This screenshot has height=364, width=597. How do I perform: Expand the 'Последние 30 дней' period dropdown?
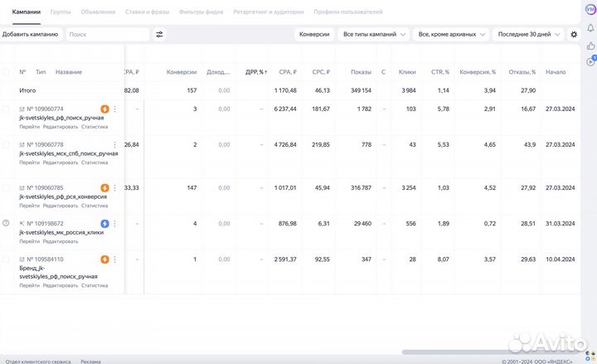(x=527, y=35)
